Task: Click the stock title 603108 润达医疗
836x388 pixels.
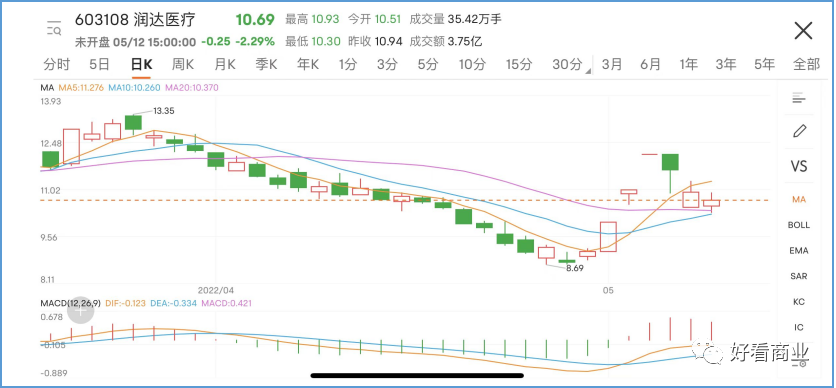Action: (x=135, y=20)
